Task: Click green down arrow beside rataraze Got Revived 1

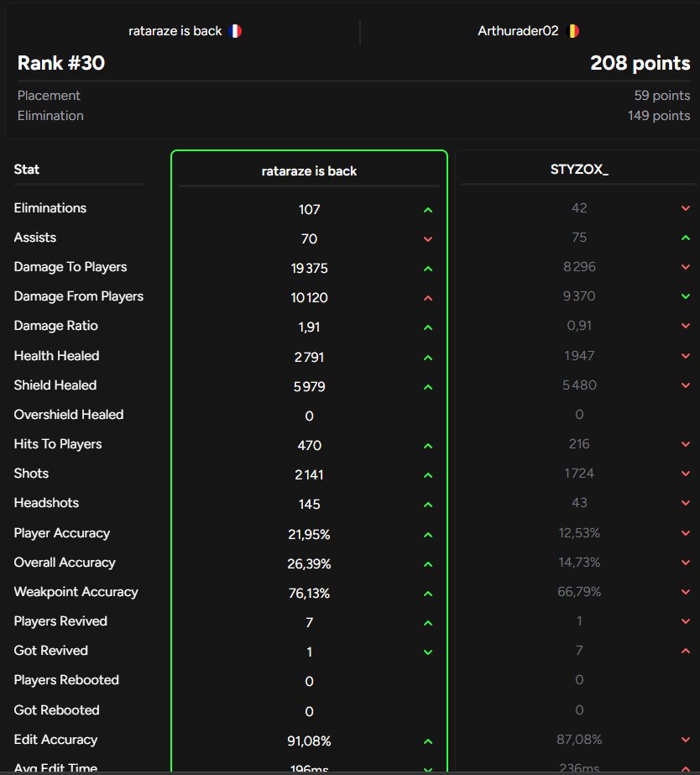Action: pyautogui.click(x=428, y=652)
